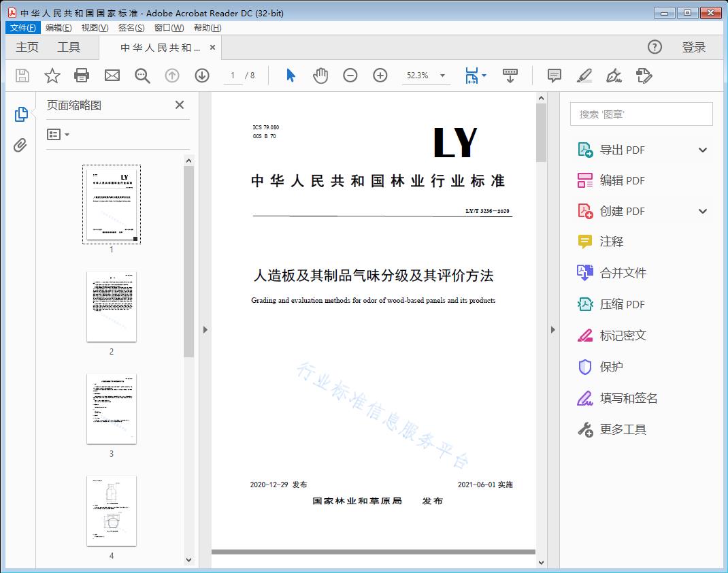Email the document using the envelope icon
This screenshot has width=728, height=573.
(112, 76)
